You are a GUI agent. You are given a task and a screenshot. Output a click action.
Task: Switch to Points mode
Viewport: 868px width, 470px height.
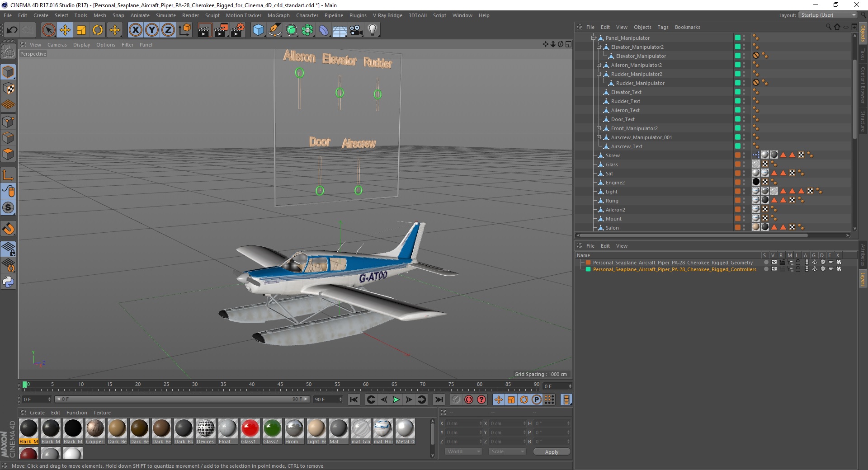point(8,122)
